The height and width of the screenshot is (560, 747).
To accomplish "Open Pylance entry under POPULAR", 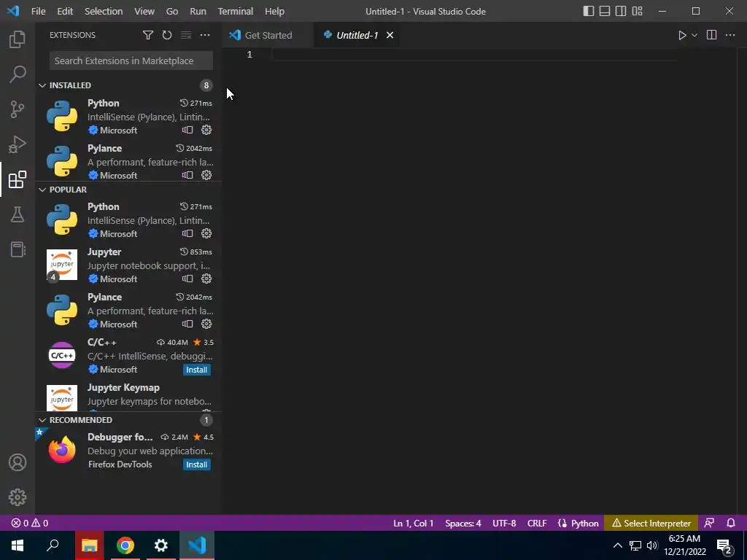I will click(x=128, y=311).
